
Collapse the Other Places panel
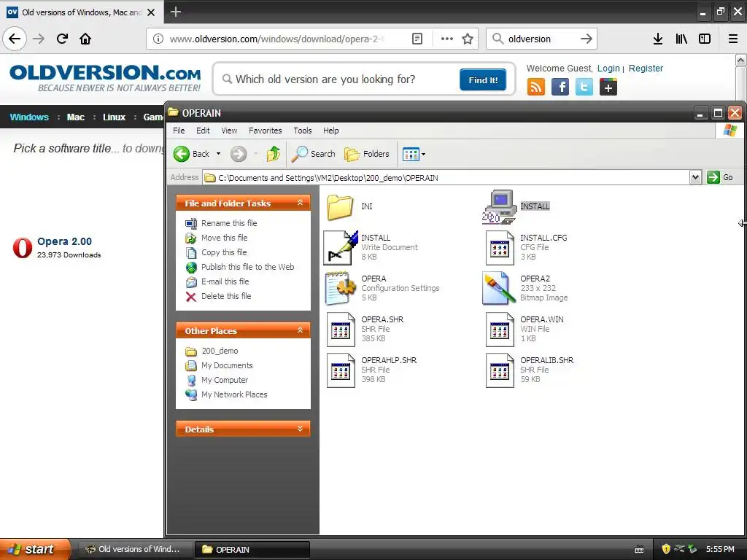(300, 330)
